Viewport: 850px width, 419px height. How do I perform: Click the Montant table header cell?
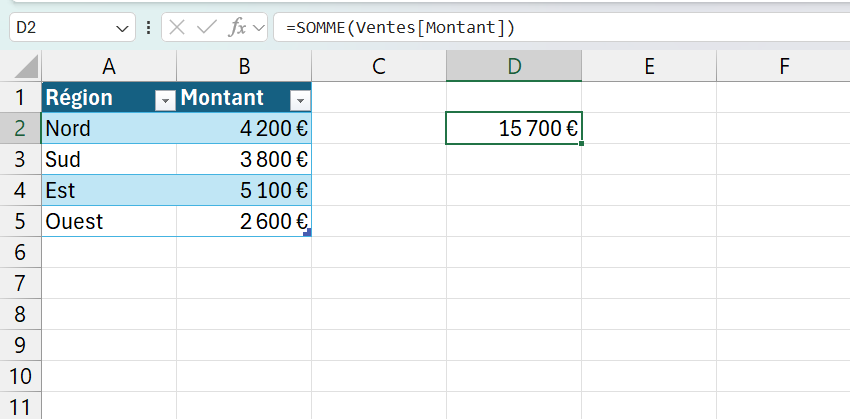point(244,97)
